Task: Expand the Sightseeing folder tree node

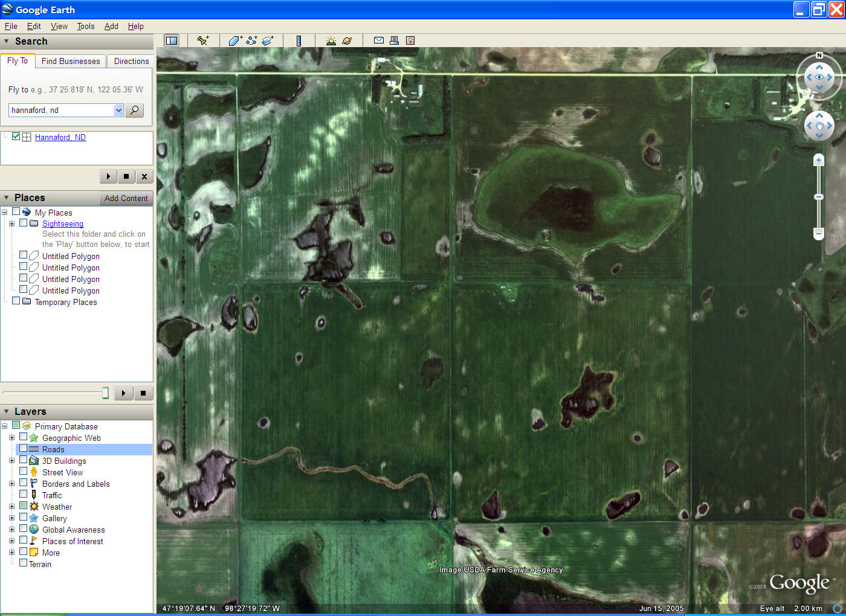Action: (x=11, y=223)
